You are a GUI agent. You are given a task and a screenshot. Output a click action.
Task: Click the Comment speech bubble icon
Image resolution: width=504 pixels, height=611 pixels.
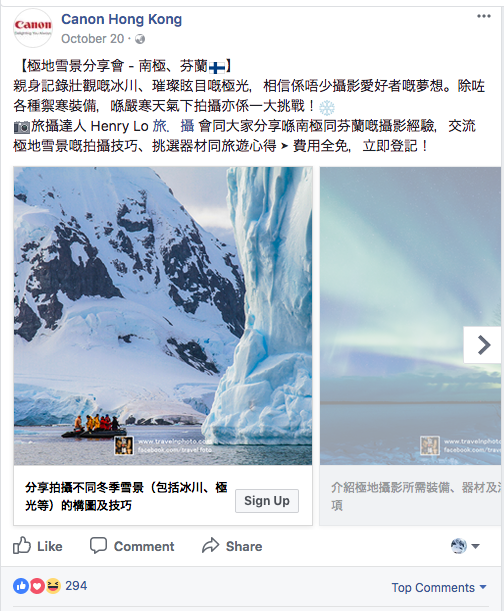(98, 546)
